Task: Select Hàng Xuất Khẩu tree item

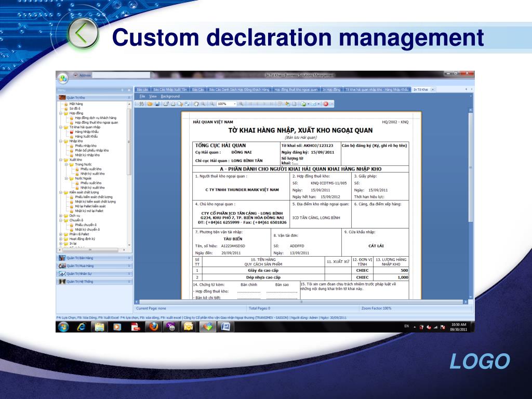Action: [86, 137]
